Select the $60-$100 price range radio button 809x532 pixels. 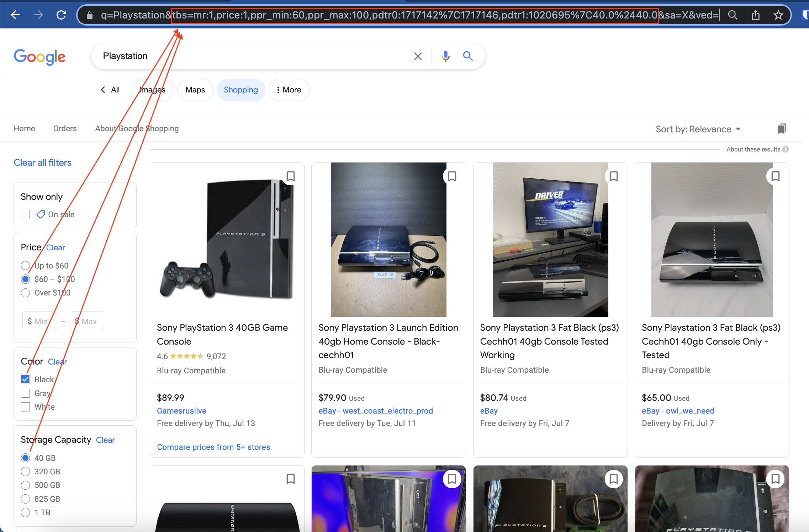pyautogui.click(x=26, y=278)
